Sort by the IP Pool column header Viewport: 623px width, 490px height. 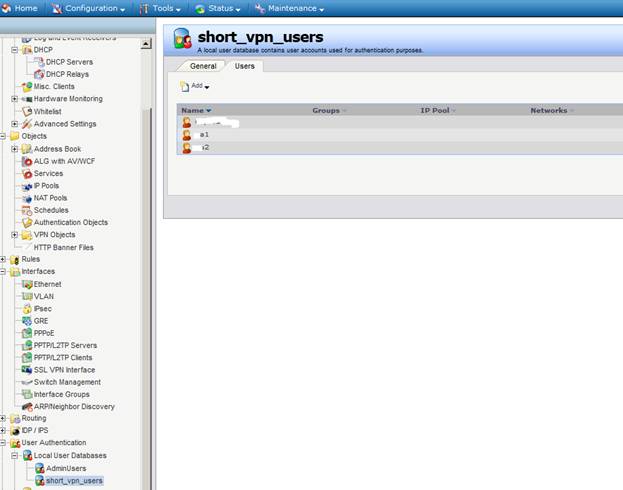click(438, 110)
